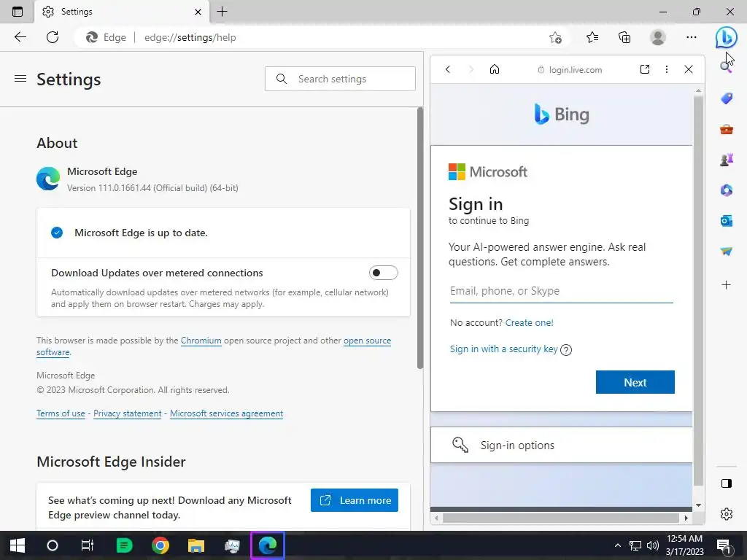Click the Next button

635,382
